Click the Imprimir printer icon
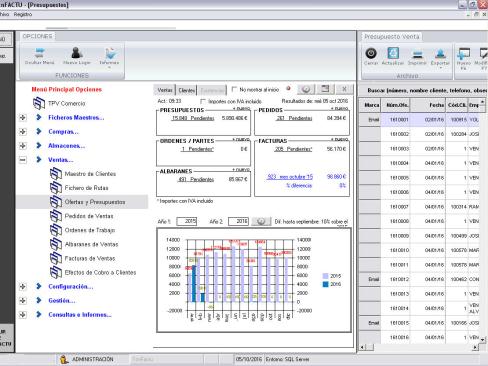This screenshot has height=366, width=488. [417, 54]
